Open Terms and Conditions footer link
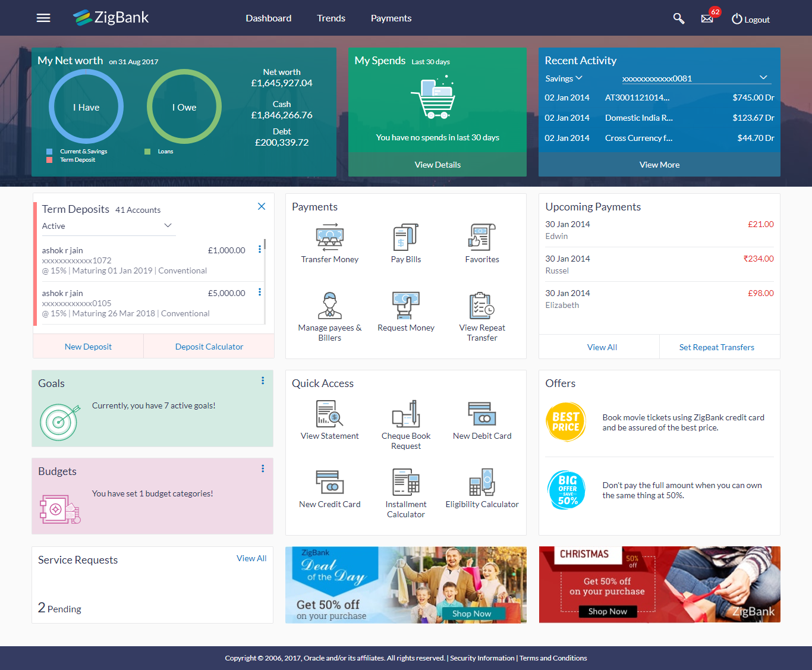This screenshot has height=670, width=812. (x=553, y=658)
